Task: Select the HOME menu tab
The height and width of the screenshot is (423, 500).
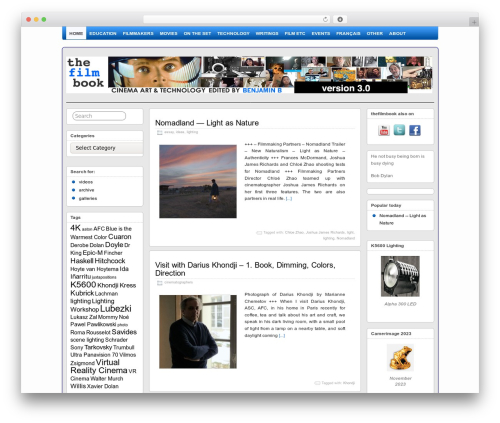Action: [x=76, y=33]
